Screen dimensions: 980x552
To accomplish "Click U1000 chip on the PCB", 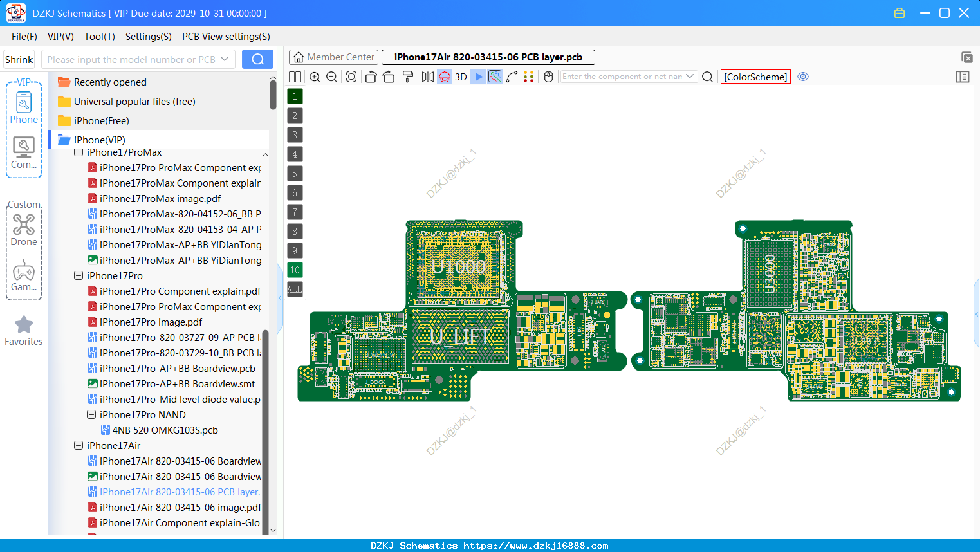I will [459, 266].
